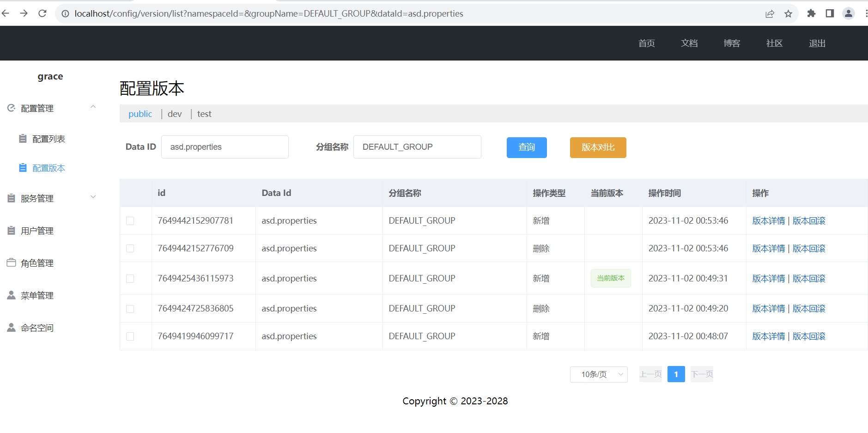The width and height of the screenshot is (868, 433).
Task: Click the 配置版本 document icon
Action: pyautogui.click(x=23, y=167)
